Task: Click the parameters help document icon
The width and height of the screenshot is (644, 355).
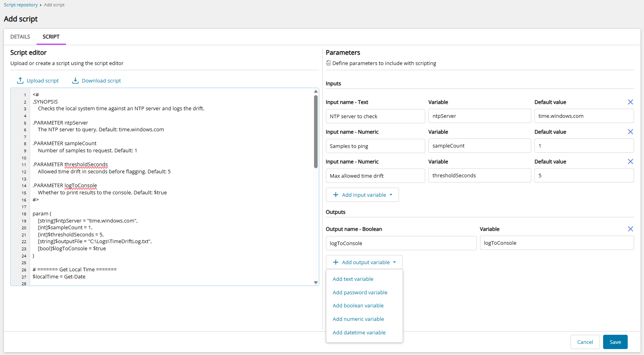Action: click(328, 63)
